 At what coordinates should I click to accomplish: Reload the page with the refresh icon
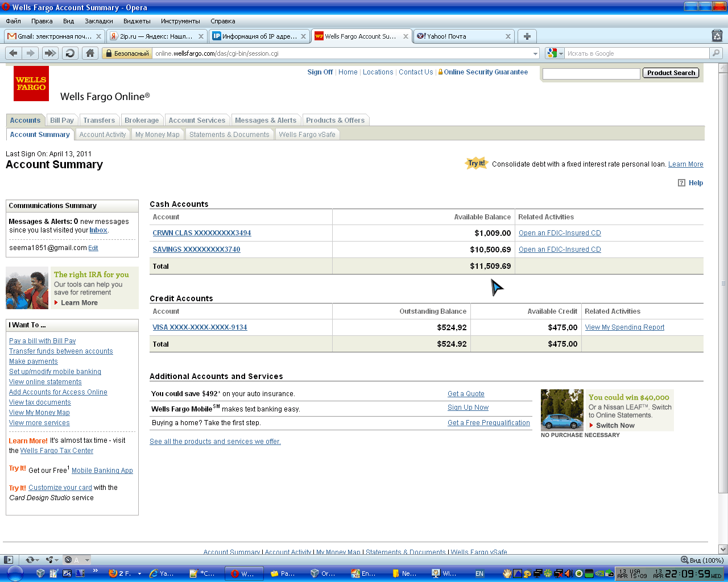70,53
